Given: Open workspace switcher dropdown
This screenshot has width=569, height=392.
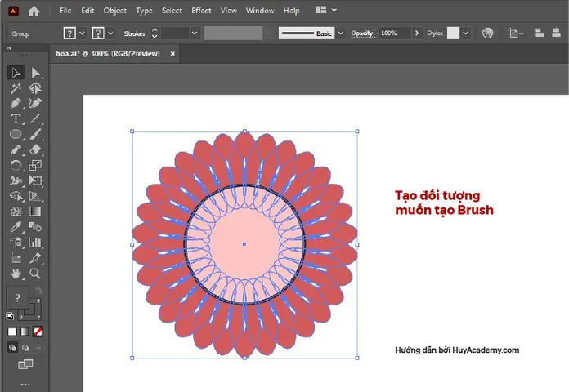Looking at the screenshot, I should 334,10.
